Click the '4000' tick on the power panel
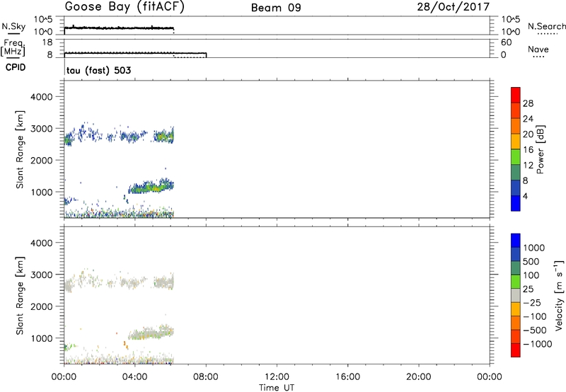Screen dimensions: 566x392 click(x=42, y=97)
